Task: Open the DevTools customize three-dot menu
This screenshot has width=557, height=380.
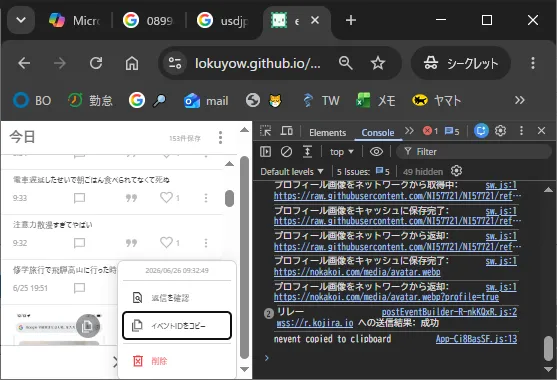Action: (x=521, y=131)
